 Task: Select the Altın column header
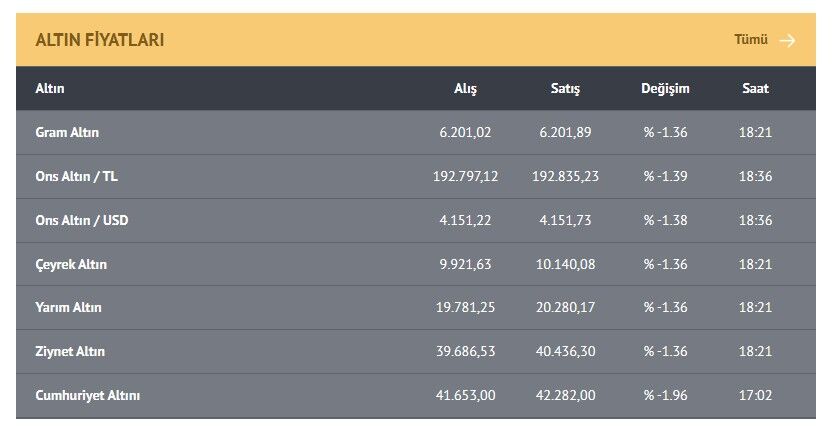[x=50, y=89]
